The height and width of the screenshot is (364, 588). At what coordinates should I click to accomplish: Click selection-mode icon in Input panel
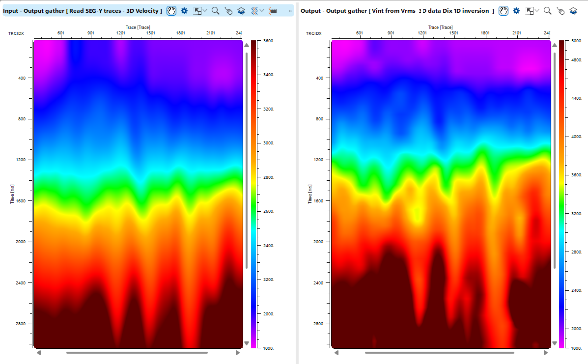pyautogui.click(x=197, y=11)
